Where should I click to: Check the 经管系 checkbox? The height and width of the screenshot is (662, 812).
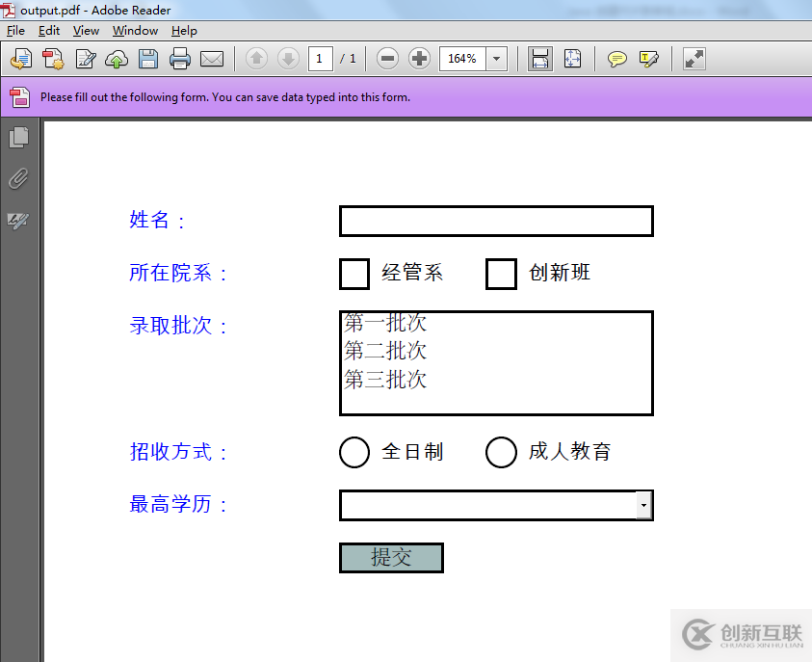point(354,274)
